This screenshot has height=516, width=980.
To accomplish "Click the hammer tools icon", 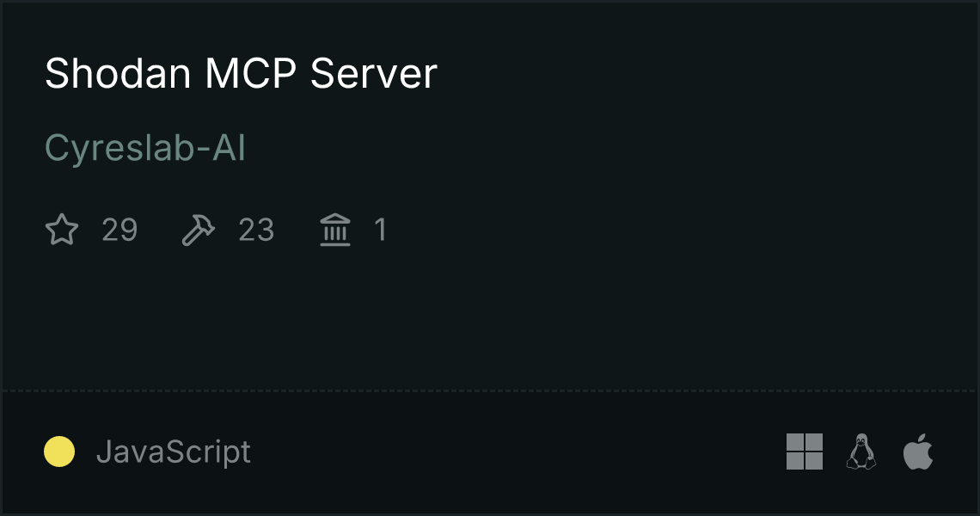I will coord(198,230).
